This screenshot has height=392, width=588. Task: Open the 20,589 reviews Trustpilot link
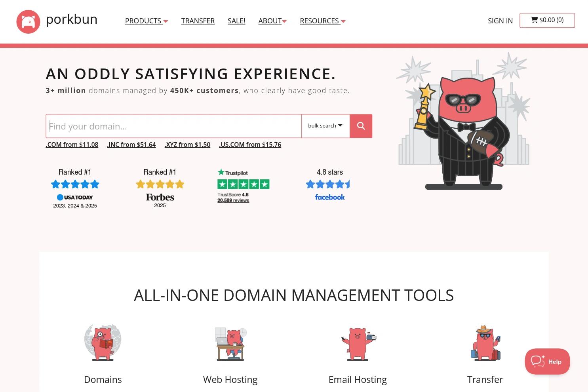[x=233, y=200]
